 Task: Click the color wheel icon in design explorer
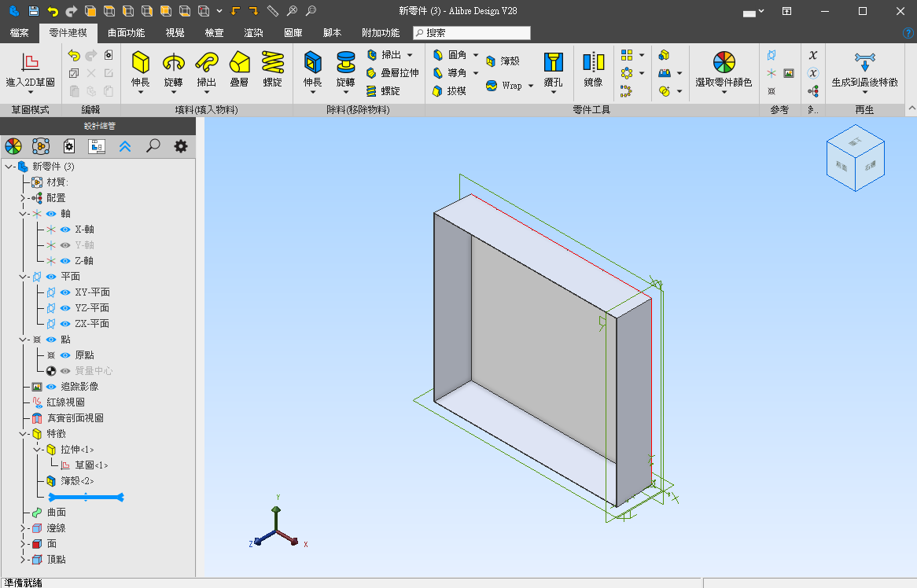(13, 146)
